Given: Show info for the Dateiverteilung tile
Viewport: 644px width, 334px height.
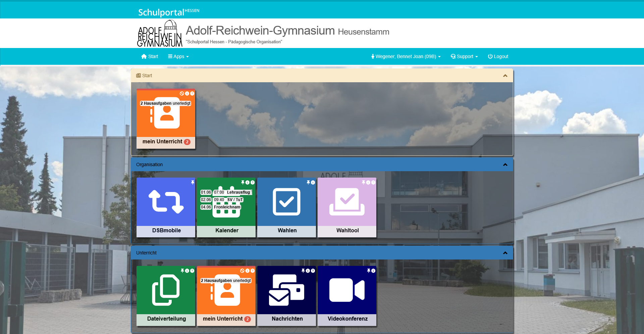Looking at the screenshot, I should [x=187, y=271].
